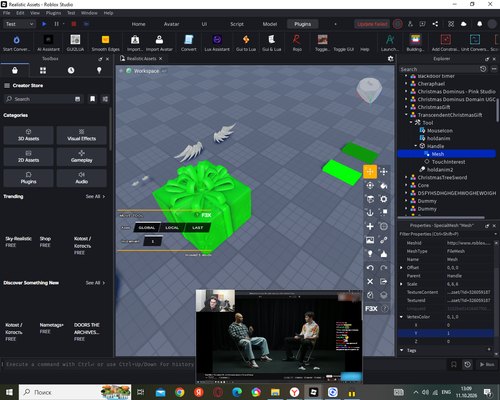Viewport: 500px width, 400px height.
Task: Click the F3X undo arrow
Action: [x=370, y=268]
